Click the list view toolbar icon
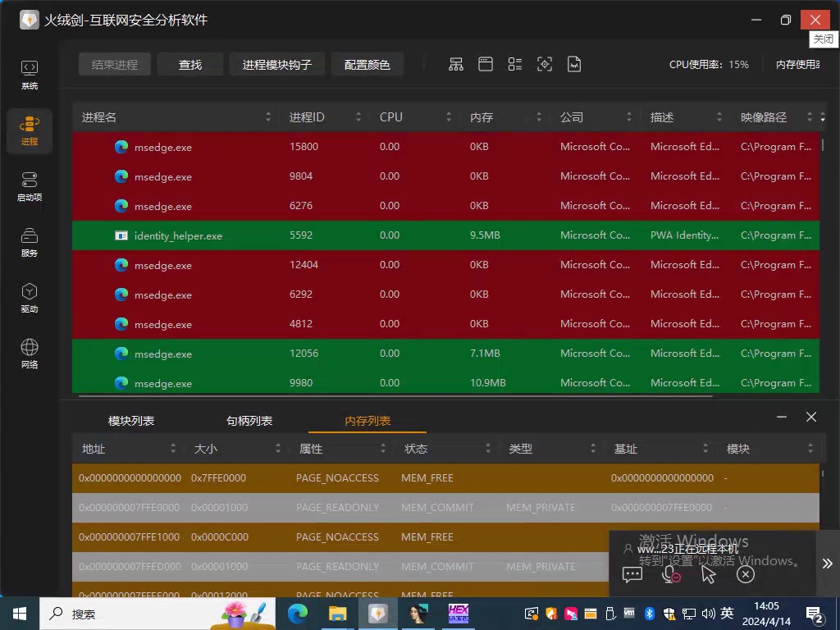This screenshot has height=630, width=840. click(515, 64)
